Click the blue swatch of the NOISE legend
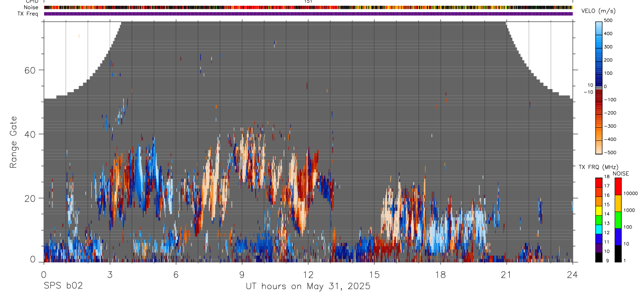This screenshot has height=297, width=644. (x=618, y=237)
